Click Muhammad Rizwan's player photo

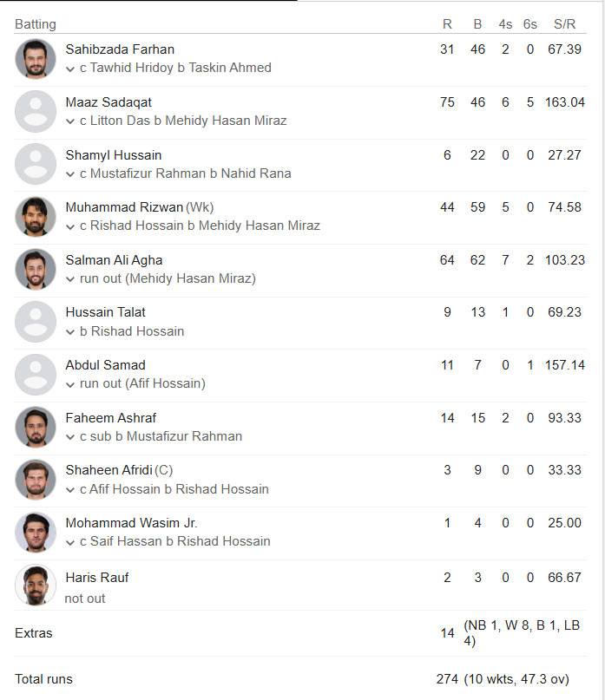coord(36,217)
